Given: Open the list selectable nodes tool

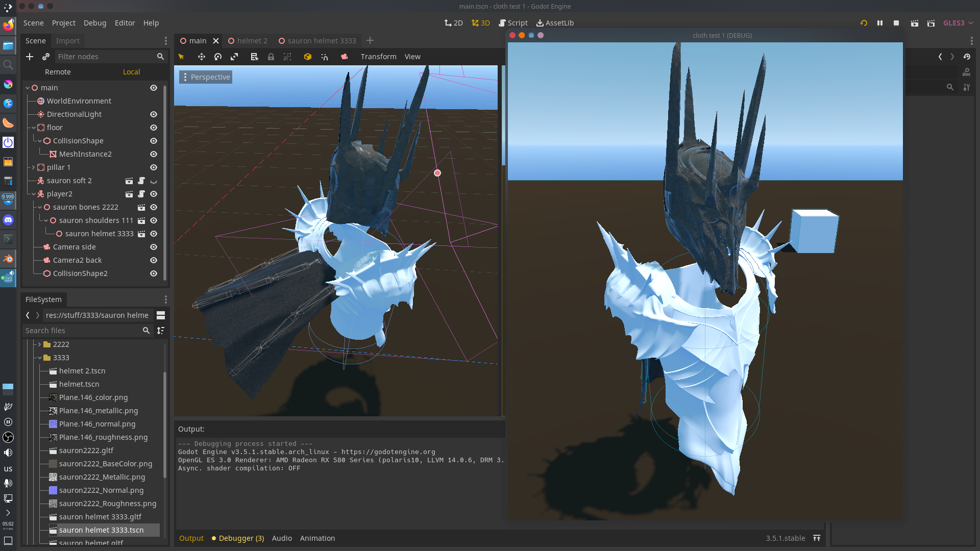Looking at the screenshot, I should tap(254, 57).
